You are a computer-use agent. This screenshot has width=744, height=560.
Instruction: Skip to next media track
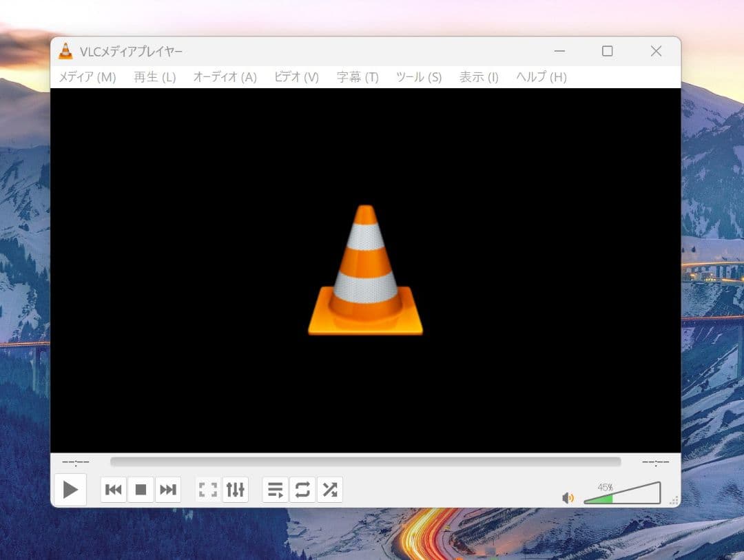tap(167, 490)
